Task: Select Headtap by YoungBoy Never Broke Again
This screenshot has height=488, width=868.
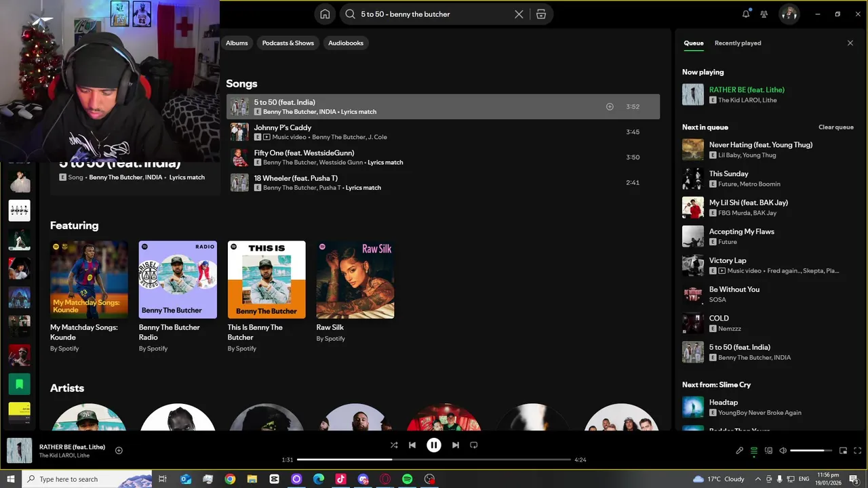Action: point(768,407)
